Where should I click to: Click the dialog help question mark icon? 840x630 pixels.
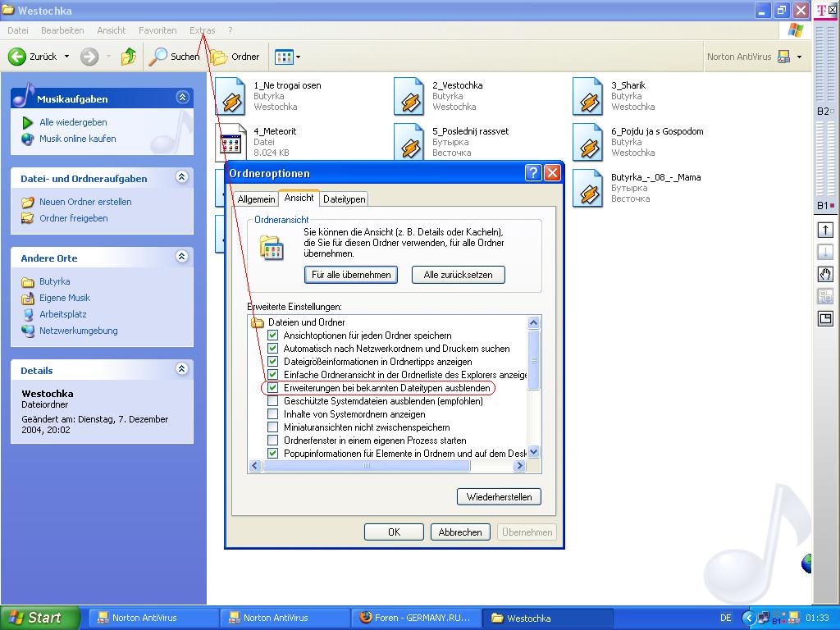(533, 173)
